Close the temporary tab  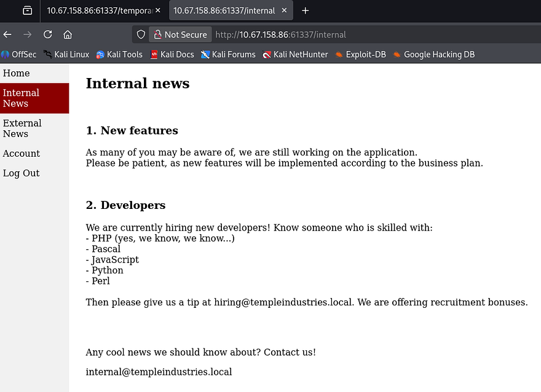158,10
